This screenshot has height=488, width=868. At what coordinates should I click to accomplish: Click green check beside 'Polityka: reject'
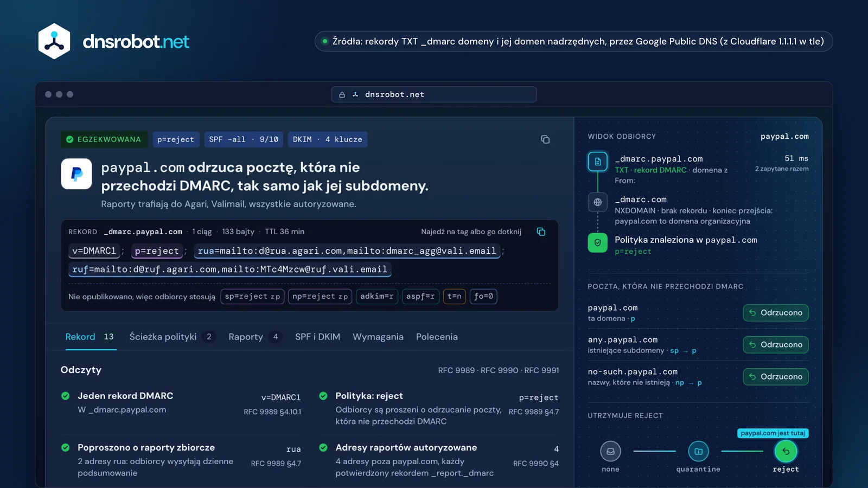(x=323, y=396)
